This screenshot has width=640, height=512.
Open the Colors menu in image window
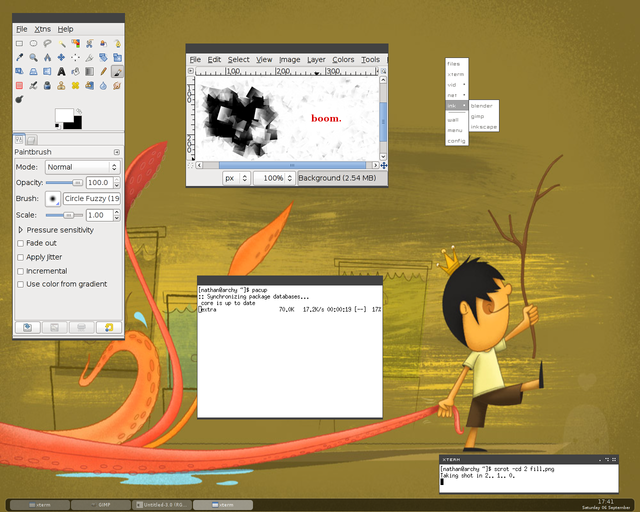[x=343, y=60]
